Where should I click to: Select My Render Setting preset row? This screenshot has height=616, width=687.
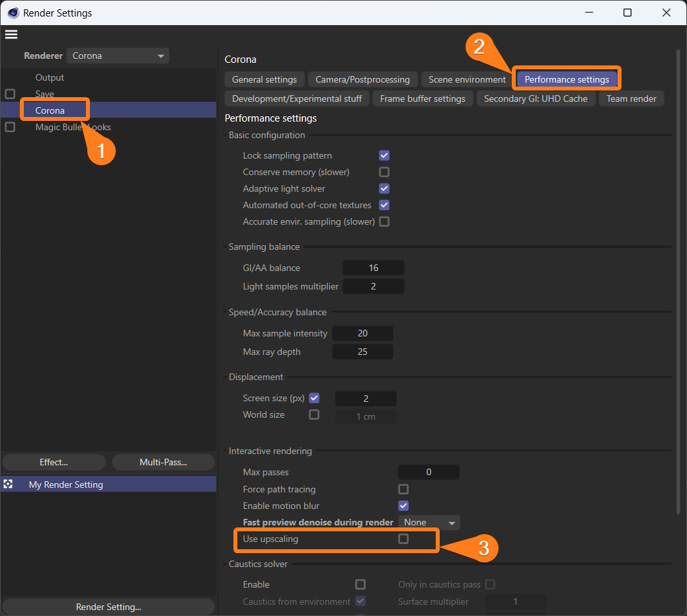(108, 484)
